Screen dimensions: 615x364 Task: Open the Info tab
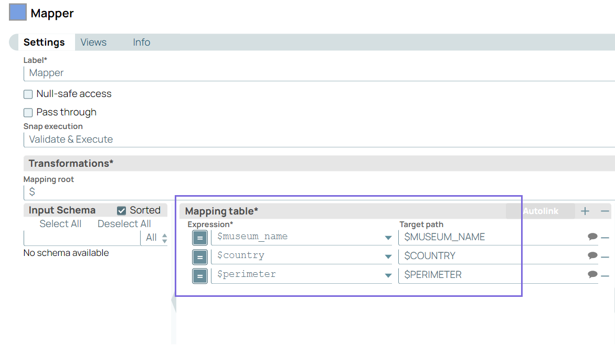[x=141, y=42]
